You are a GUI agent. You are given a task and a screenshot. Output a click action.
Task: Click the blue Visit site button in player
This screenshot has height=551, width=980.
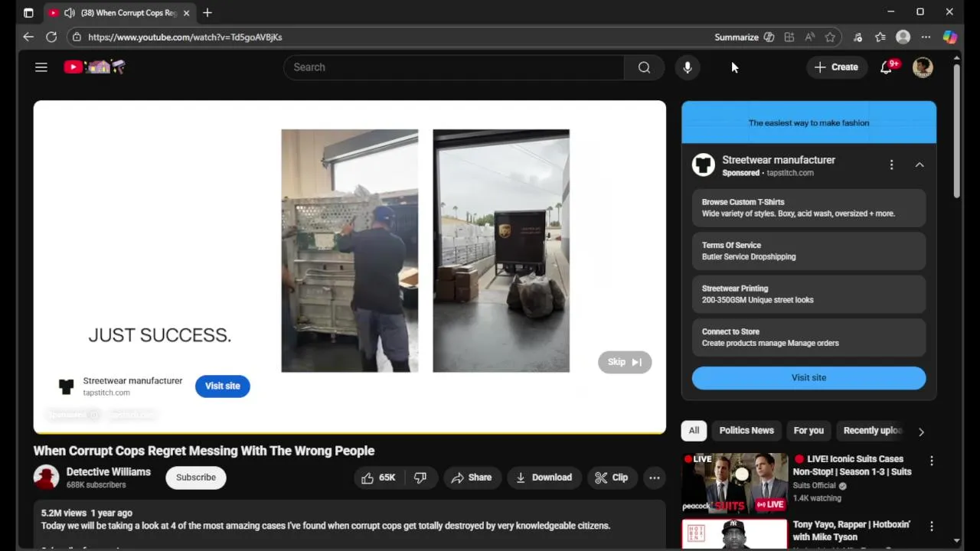pyautogui.click(x=223, y=386)
